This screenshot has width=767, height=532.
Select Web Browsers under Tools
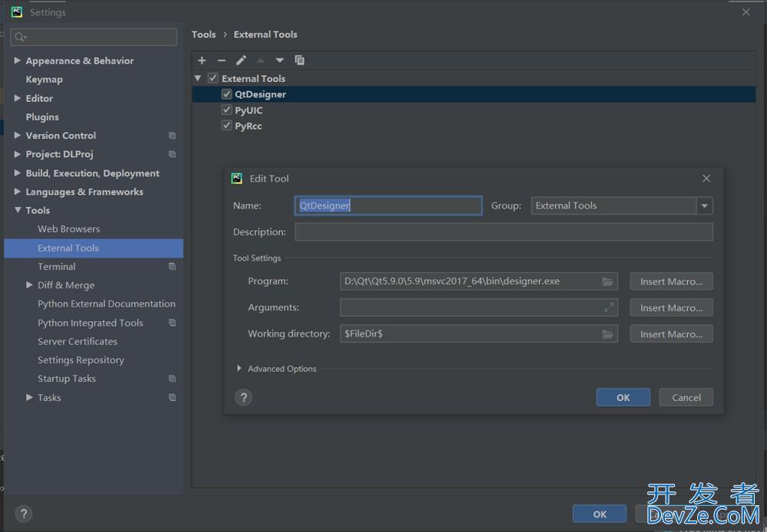(x=68, y=229)
